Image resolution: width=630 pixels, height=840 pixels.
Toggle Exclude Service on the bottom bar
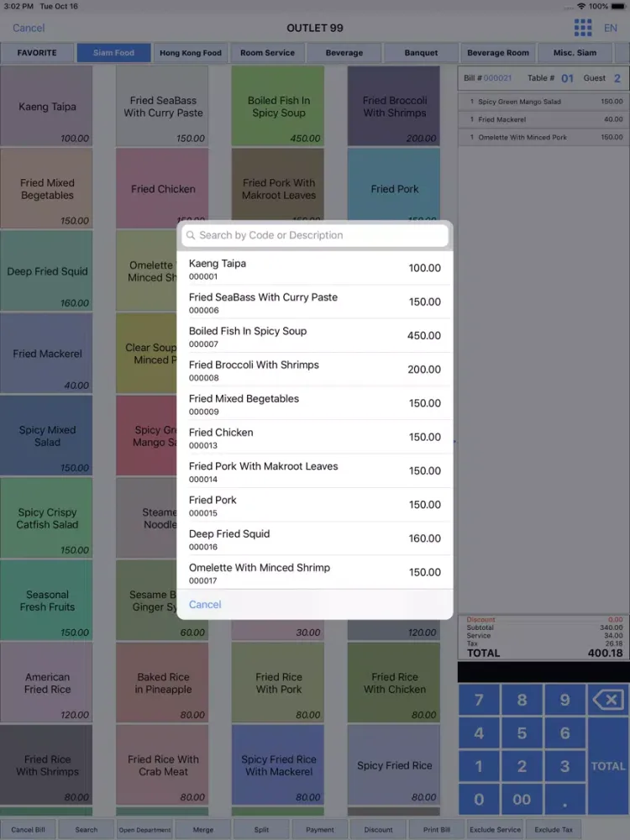pyautogui.click(x=496, y=830)
